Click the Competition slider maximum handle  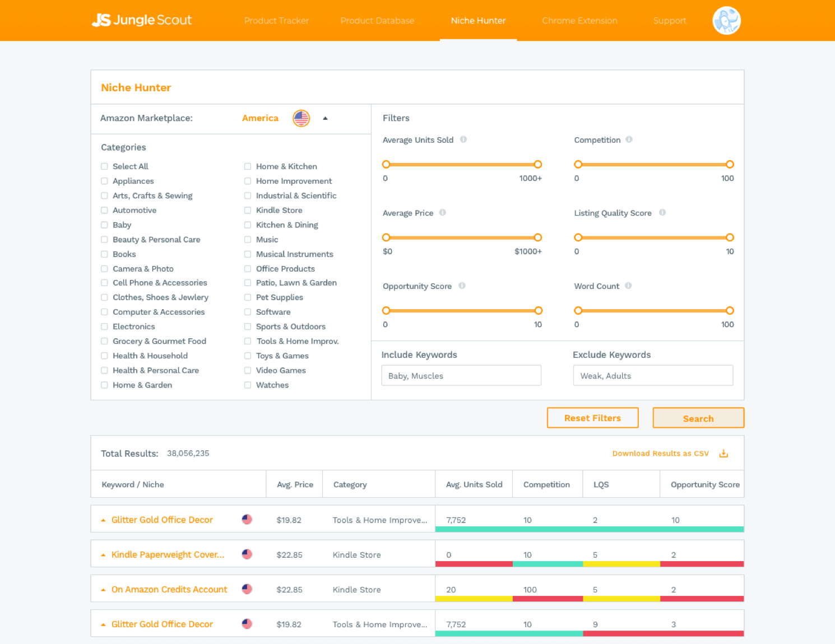[730, 164]
